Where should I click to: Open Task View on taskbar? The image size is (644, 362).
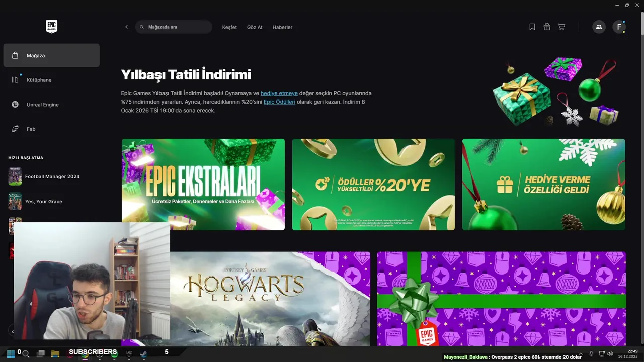[x=41, y=354]
